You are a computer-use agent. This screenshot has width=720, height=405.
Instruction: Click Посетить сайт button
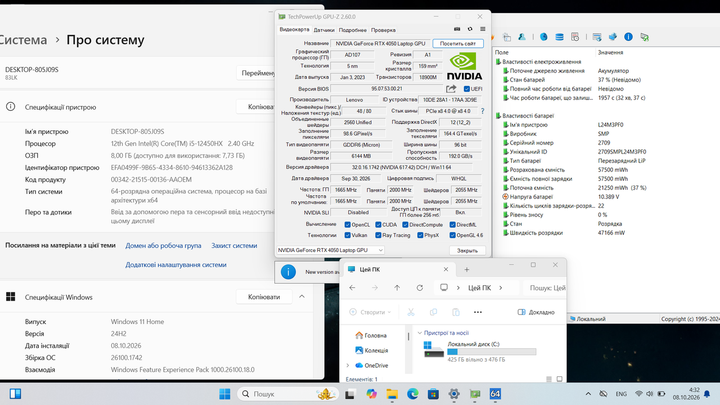pos(458,43)
